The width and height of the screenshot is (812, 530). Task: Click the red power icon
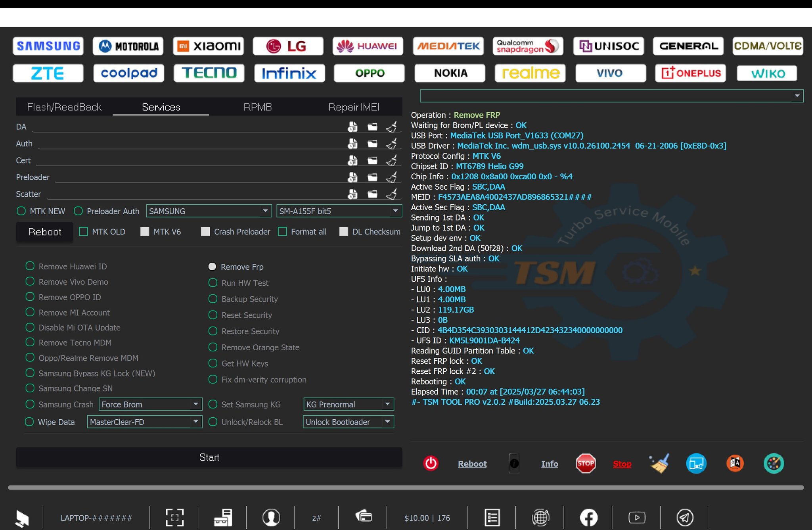431,463
